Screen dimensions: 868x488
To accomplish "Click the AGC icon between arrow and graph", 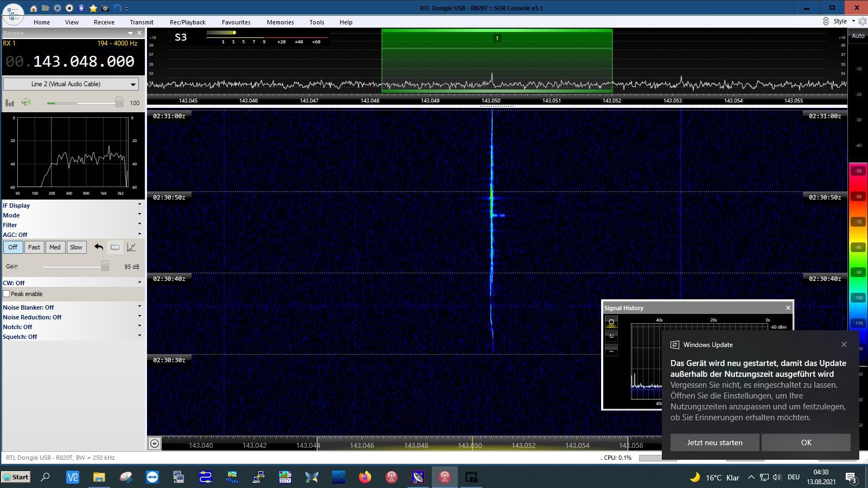I will pyautogui.click(x=115, y=247).
